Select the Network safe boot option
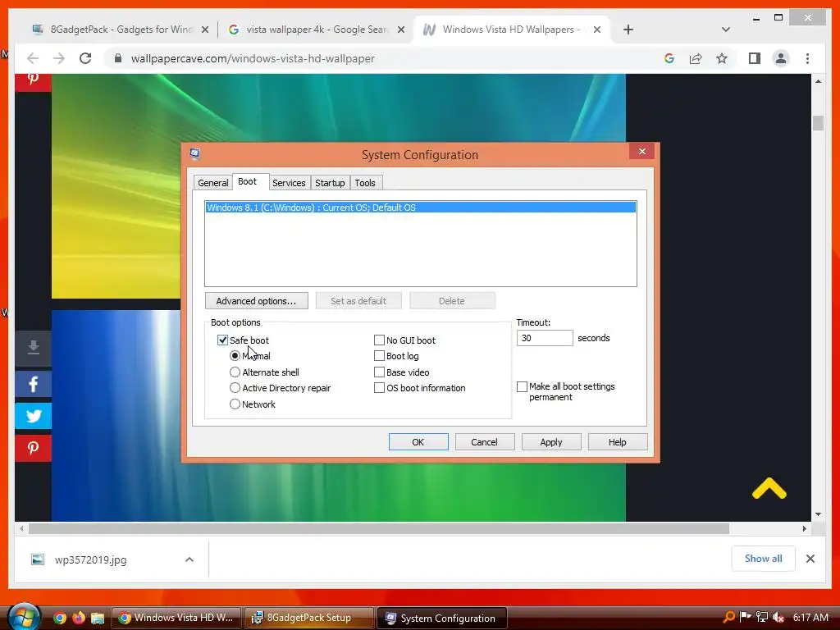The width and height of the screenshot is (840, 630). 235,404
